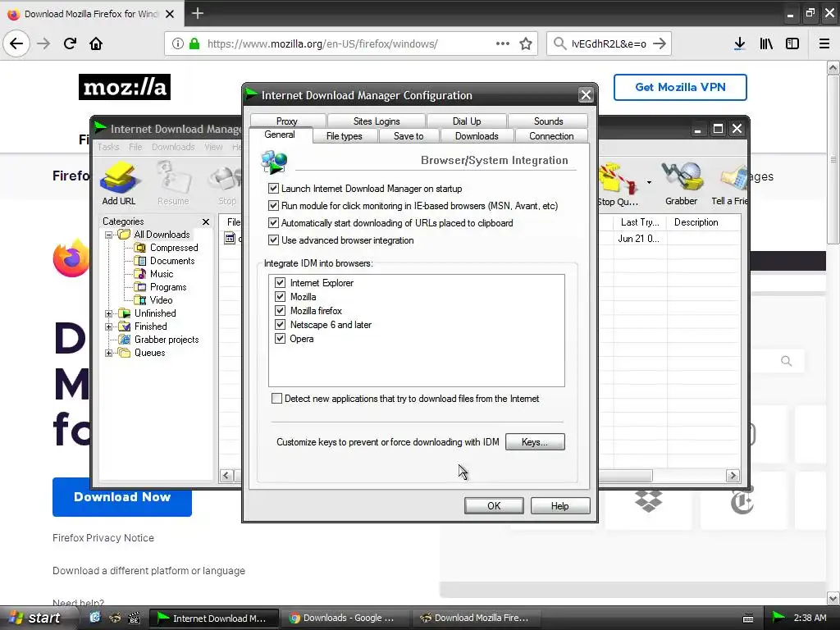The width and height of the screenshot is (840, 630).
Task: Switch to the Sites Logins tab
Action: coord(377,121)
